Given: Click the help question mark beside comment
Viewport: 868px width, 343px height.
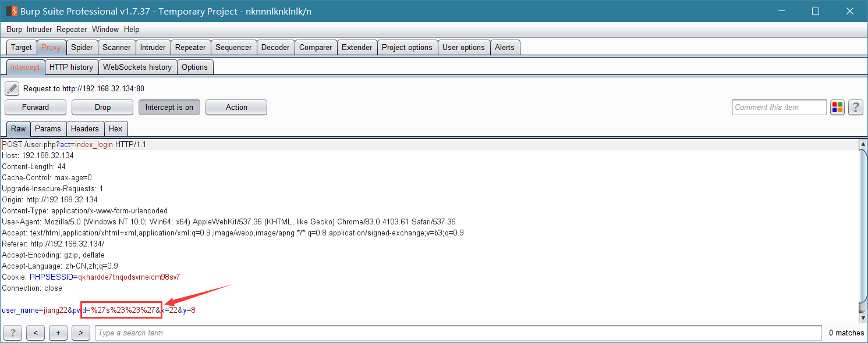Looking at the screenshot, I should [855, 108].
